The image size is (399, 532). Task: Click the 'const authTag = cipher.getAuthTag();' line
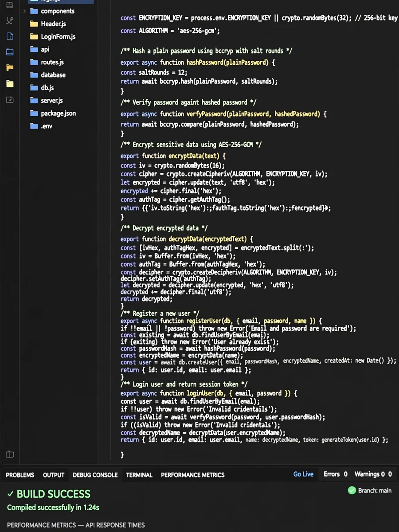[x=175, y=200]
